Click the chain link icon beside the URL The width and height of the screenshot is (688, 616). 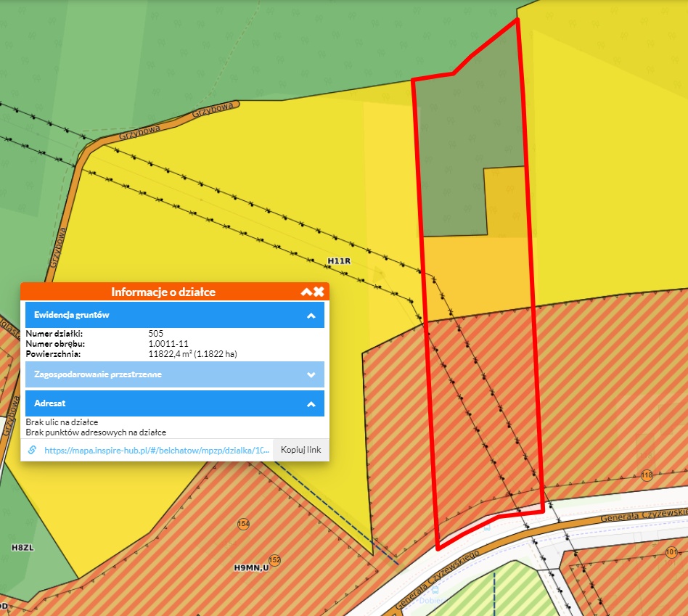coord(32,450)
